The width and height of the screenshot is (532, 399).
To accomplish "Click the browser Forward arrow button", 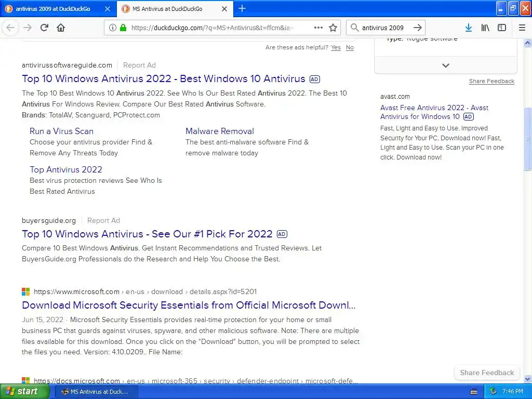I will click(28, 28).
